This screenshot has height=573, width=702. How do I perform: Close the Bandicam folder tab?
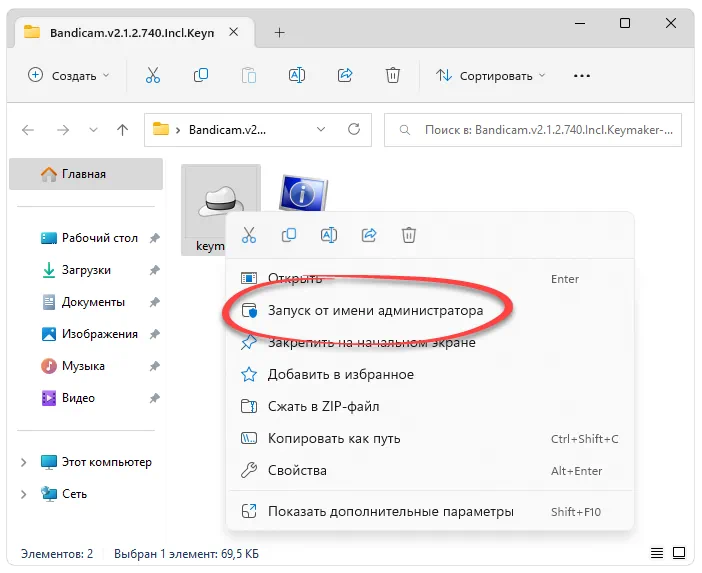tap(234, 32)
